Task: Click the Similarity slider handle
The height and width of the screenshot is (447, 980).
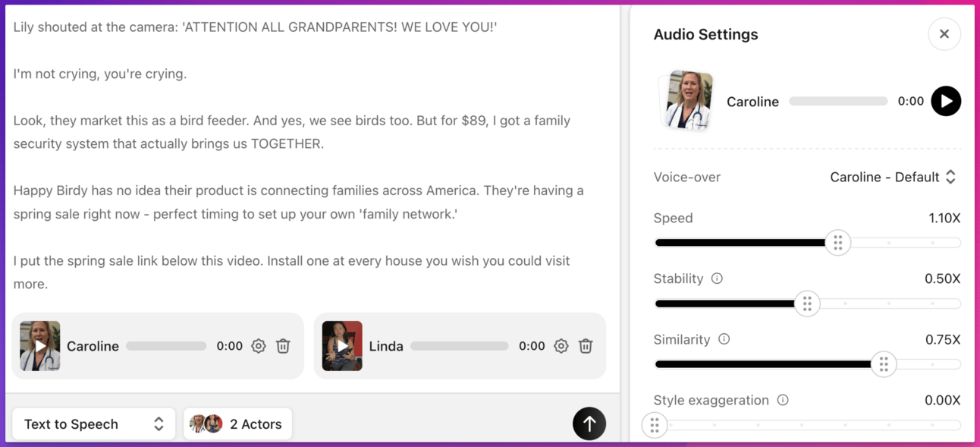Action: point(884,364)
